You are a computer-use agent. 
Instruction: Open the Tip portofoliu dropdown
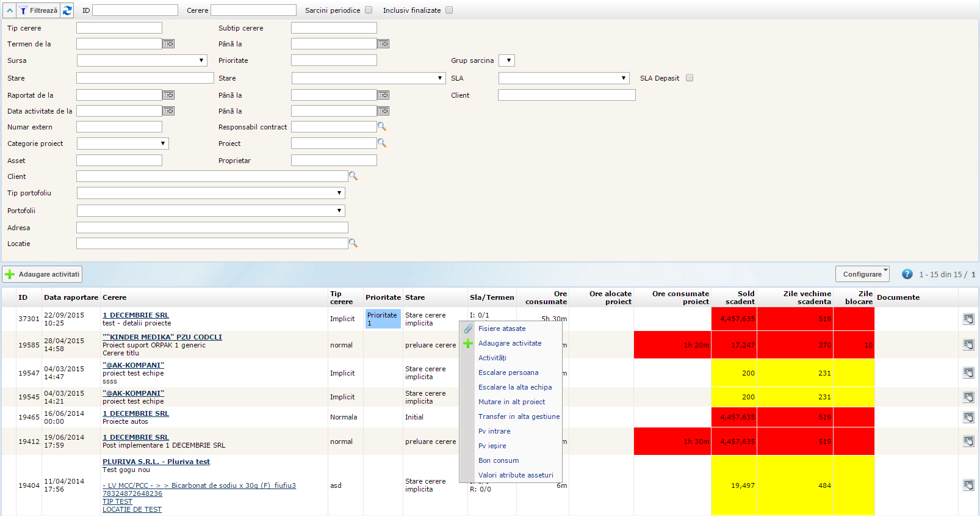point(211,193)
